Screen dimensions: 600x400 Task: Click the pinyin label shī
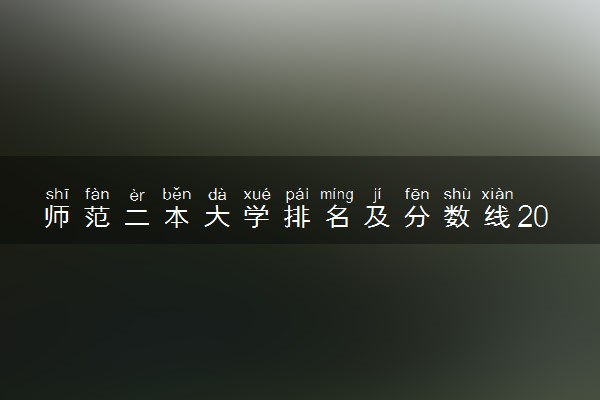pyautogui.click(x=57, y=194)
